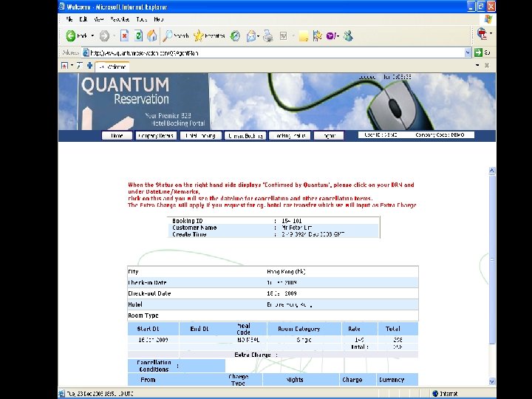
Task: Click the grey Forward arrow button
Action: click(104, 35)
